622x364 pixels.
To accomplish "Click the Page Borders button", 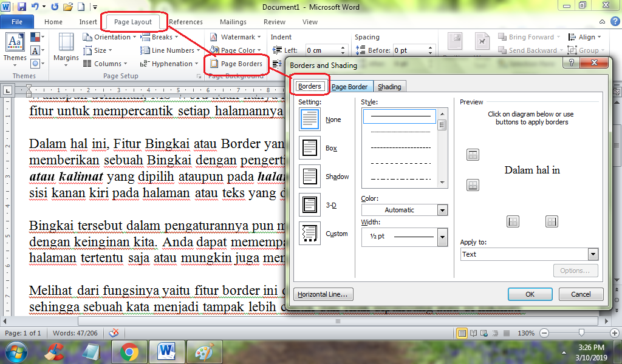I will point(237,64).
